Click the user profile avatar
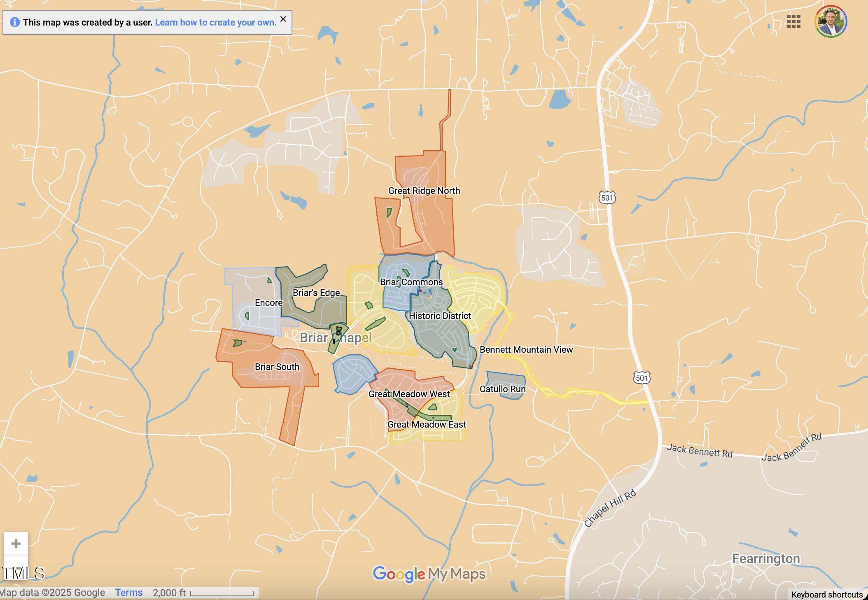Image resolution: width=868 pixels, height=600 pixels. pyautogui.click(x=831, y=22)
